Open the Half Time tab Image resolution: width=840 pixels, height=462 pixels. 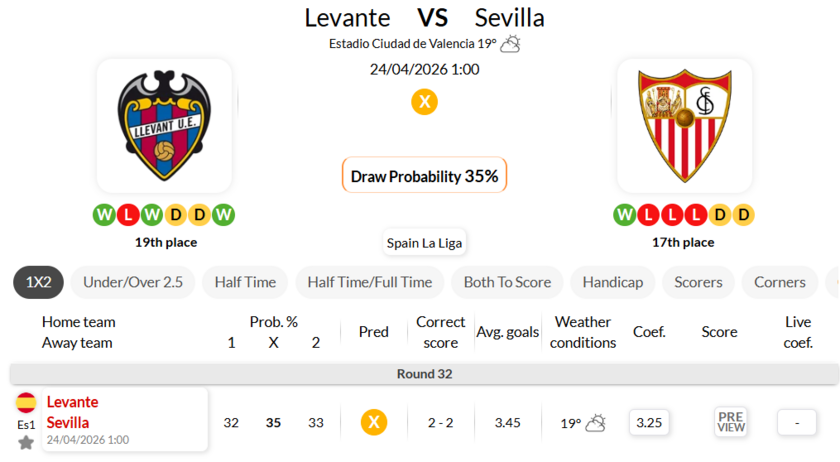point(245,282)
